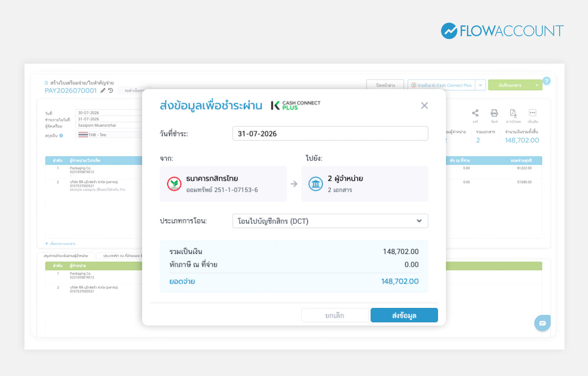Click the เพิ่มรายการเอกสาร add document link
The height and width of the screenshot is (376, 588).
click(60, 243)
